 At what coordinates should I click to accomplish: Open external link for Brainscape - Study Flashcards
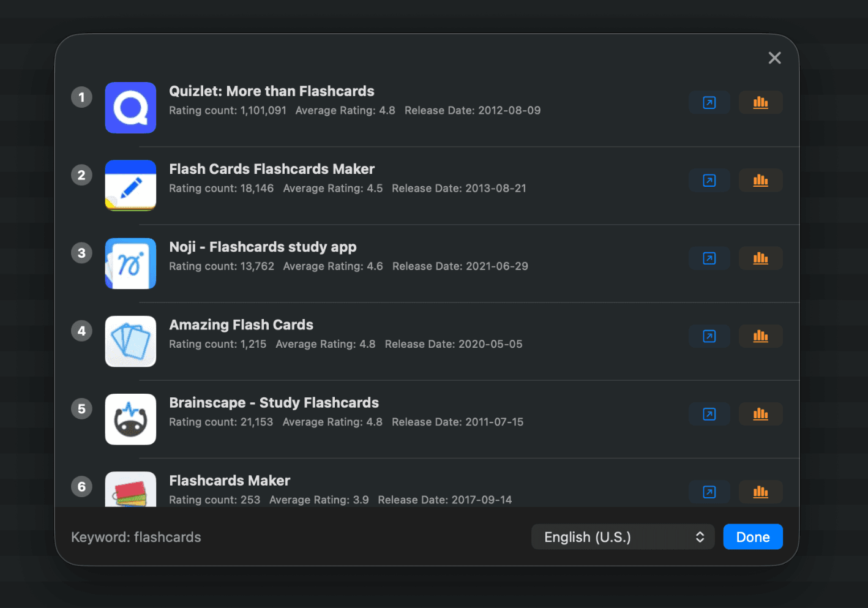(x=709, y=414)
